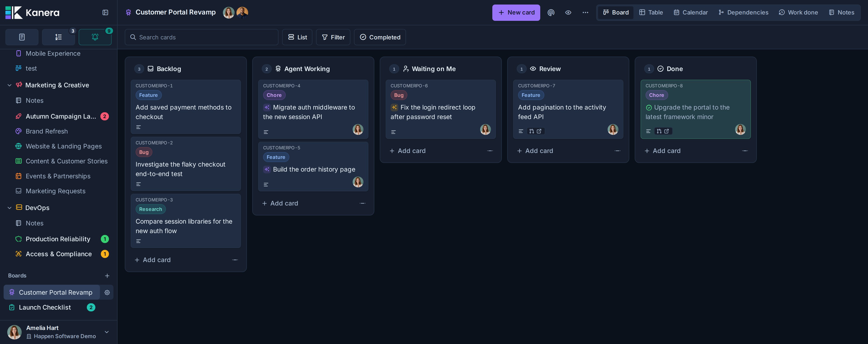Click the Bug tag on CUSTOMERPO-2
The width and height of the screenshot is (868, 344).
pyautogui.click(x=144, y=152)
